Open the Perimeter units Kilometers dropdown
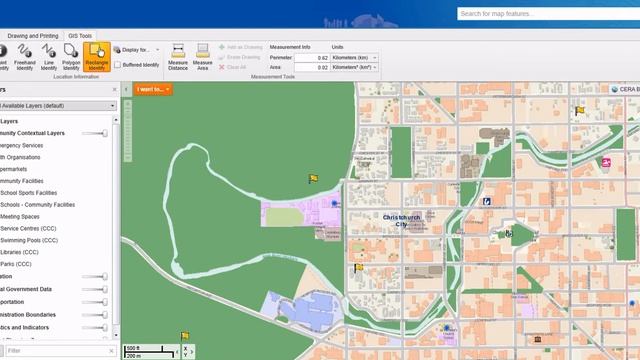This screenshot has height=360, width=640. coord(354,58)
